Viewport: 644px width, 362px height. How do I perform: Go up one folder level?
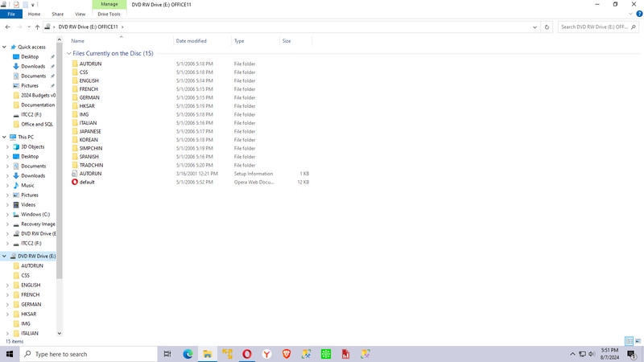[x=37, y=27]
